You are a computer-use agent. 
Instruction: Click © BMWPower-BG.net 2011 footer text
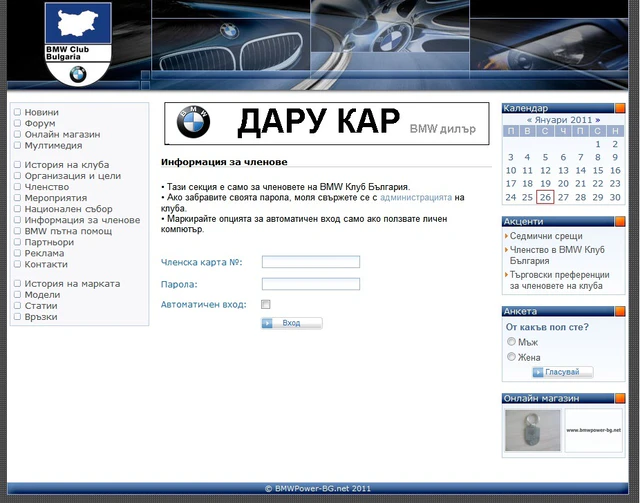(318, 488)
